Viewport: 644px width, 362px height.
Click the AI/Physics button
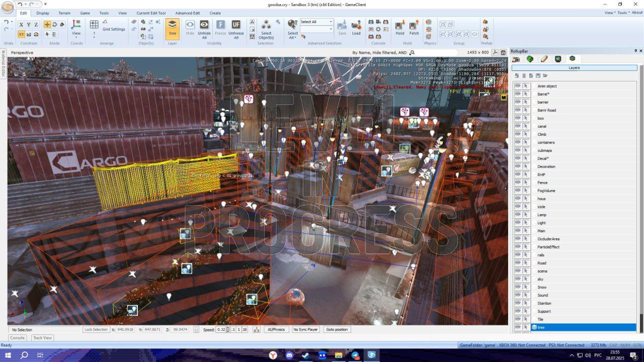pos(276,329)
